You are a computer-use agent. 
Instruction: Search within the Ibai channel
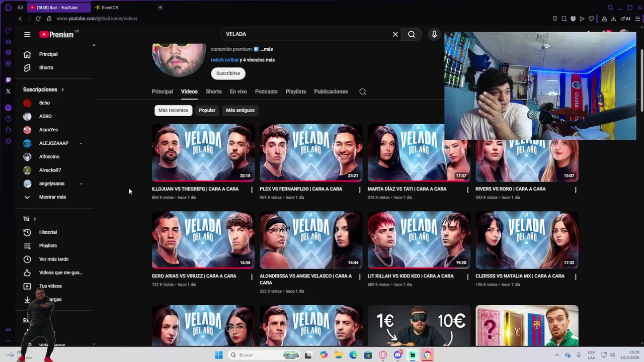pyautogui.click(x=363, y=92)
